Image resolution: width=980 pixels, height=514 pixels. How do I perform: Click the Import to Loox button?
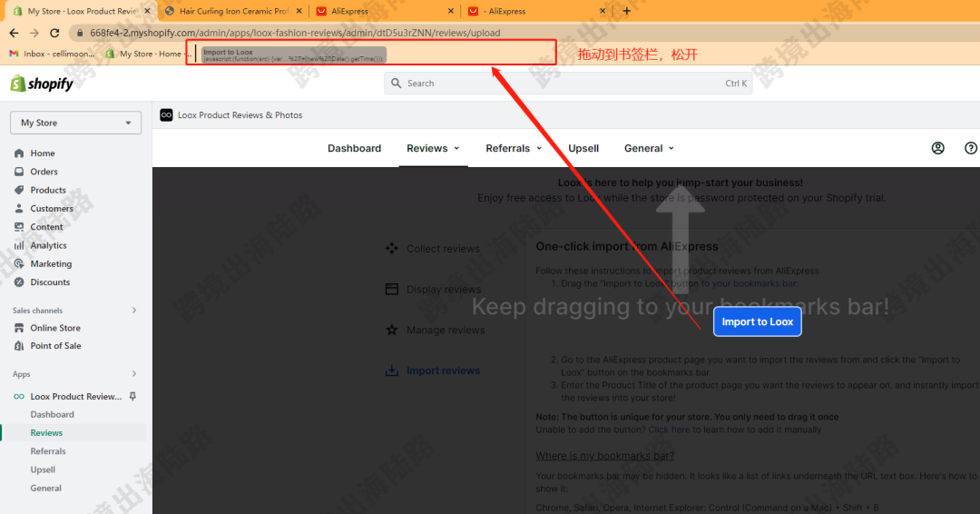click(757, 321)
